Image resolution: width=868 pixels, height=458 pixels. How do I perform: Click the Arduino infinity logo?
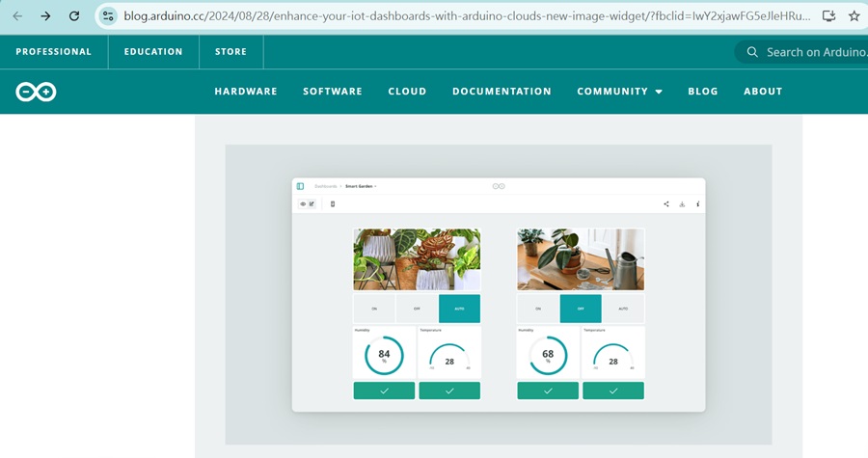36,92
